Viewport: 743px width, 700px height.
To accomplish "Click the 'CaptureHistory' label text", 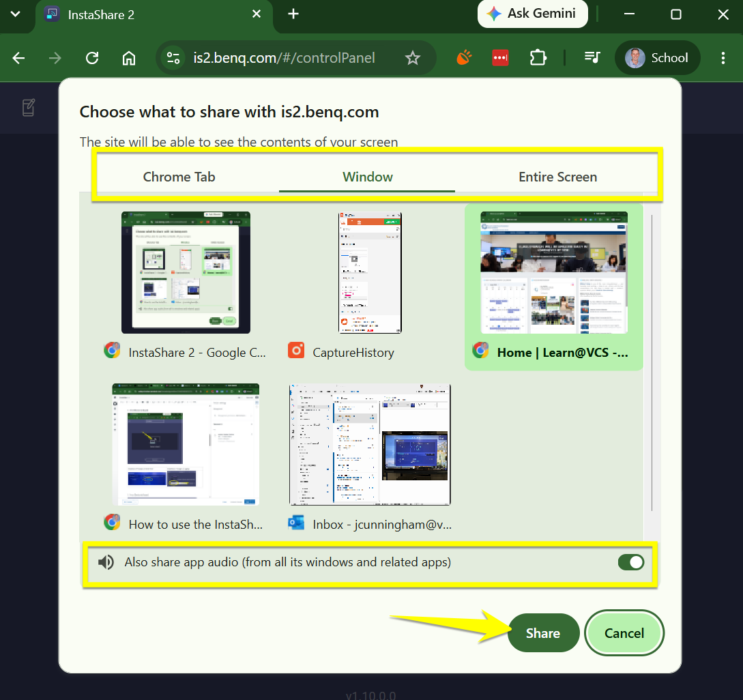I will click(x=353, y=353).
